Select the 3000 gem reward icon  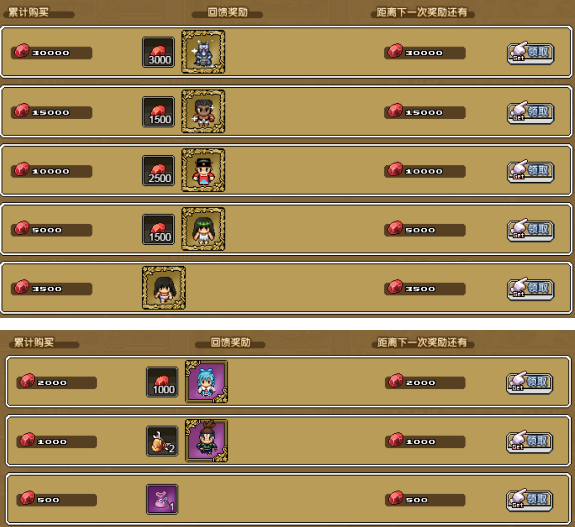point(158,52)
